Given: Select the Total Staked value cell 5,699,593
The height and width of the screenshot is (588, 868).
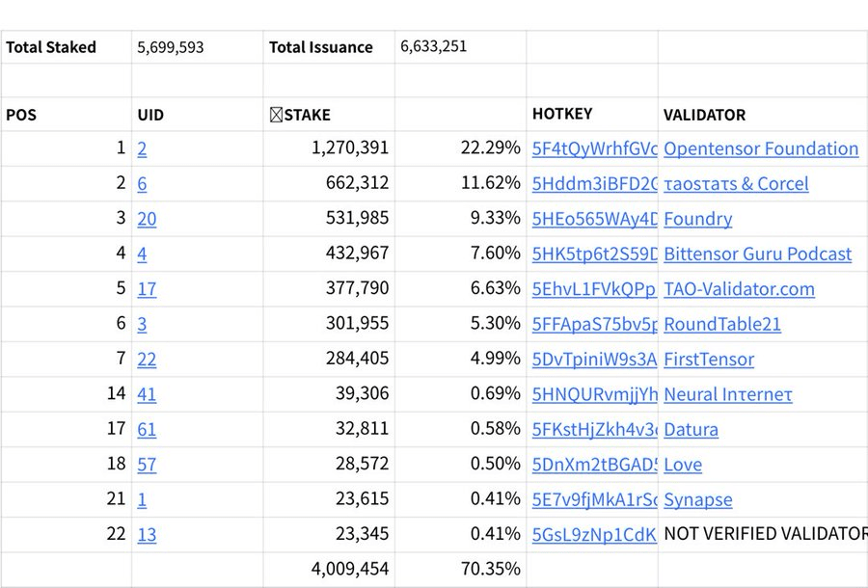Looking at the screenshot, I should coord(197,47).
